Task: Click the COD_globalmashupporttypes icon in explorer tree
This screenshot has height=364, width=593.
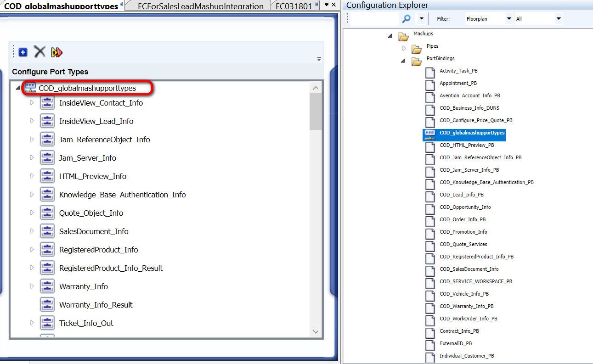Action: pos(430,134)
